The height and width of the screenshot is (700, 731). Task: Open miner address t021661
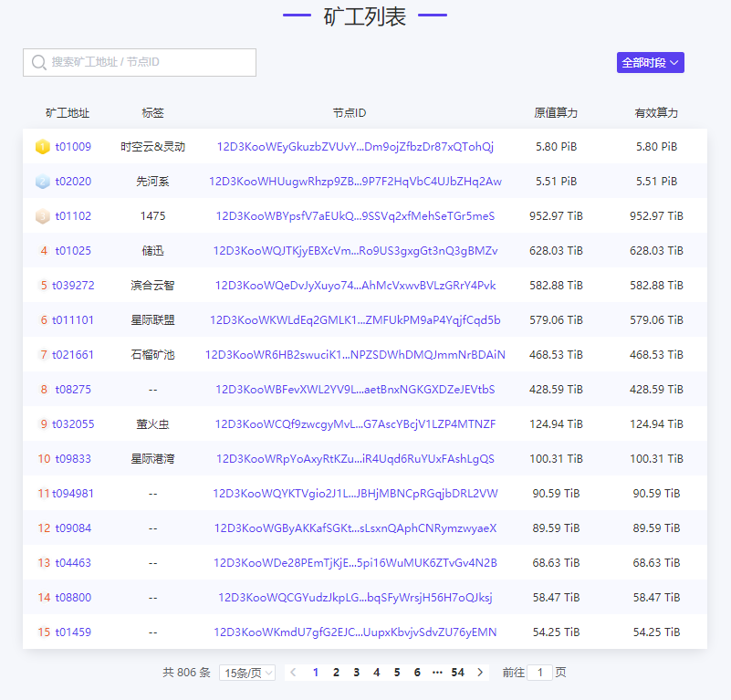point(73,354)
